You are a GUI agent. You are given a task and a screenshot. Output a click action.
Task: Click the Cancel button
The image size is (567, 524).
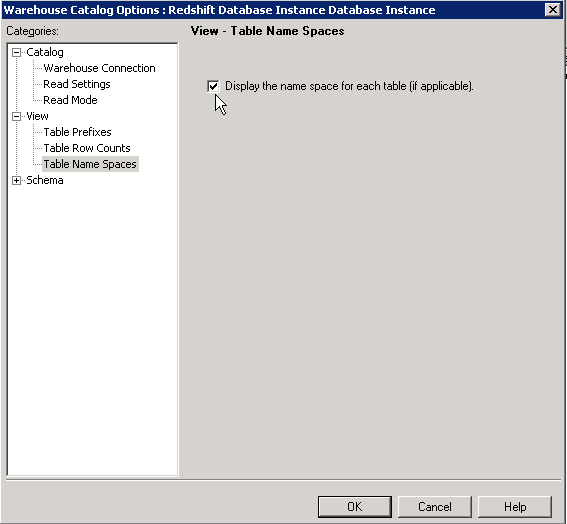point(435,507)
